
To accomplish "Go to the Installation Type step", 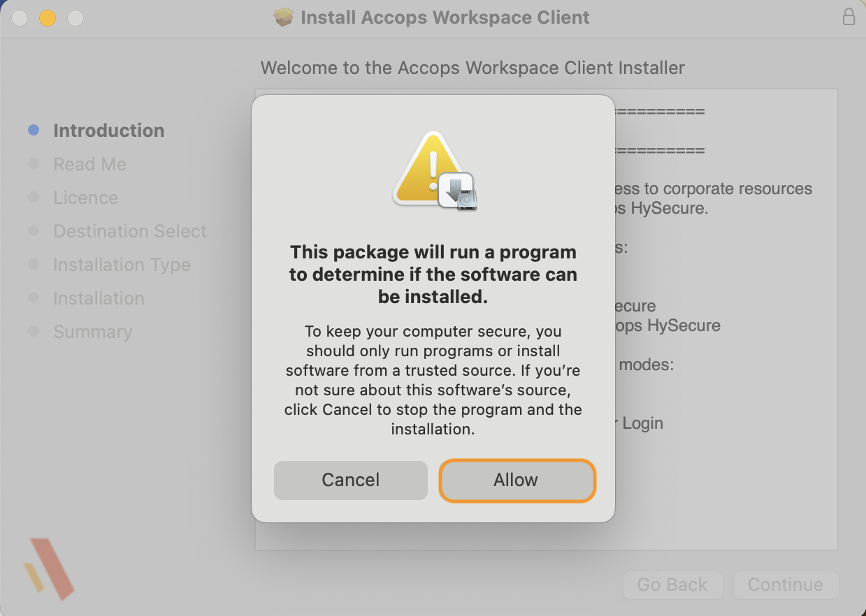I will 122,265.
